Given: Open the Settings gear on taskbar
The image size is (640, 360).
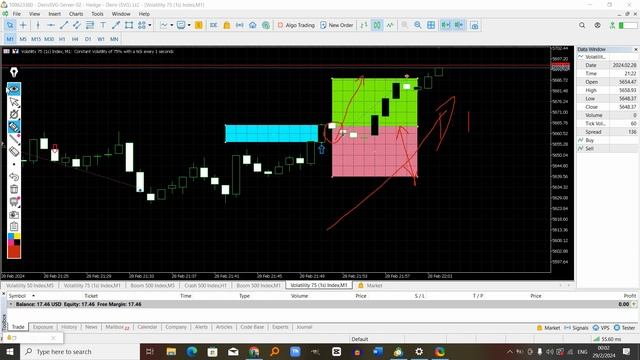Looking at the screenshot, I should [419, 351].
